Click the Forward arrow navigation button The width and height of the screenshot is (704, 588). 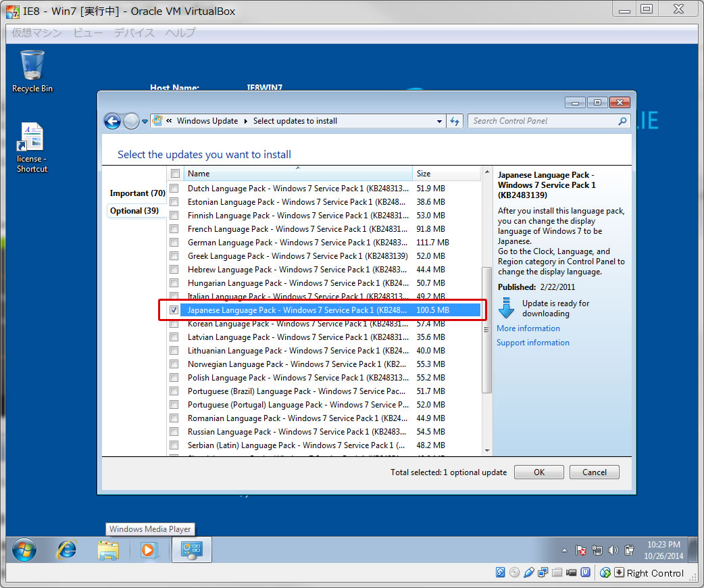131,121
